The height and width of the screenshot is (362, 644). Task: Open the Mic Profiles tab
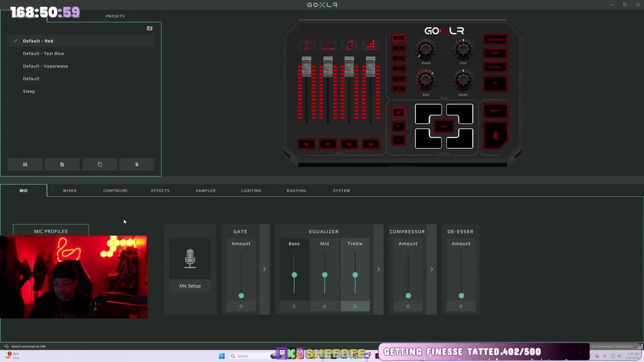point(51,231)
